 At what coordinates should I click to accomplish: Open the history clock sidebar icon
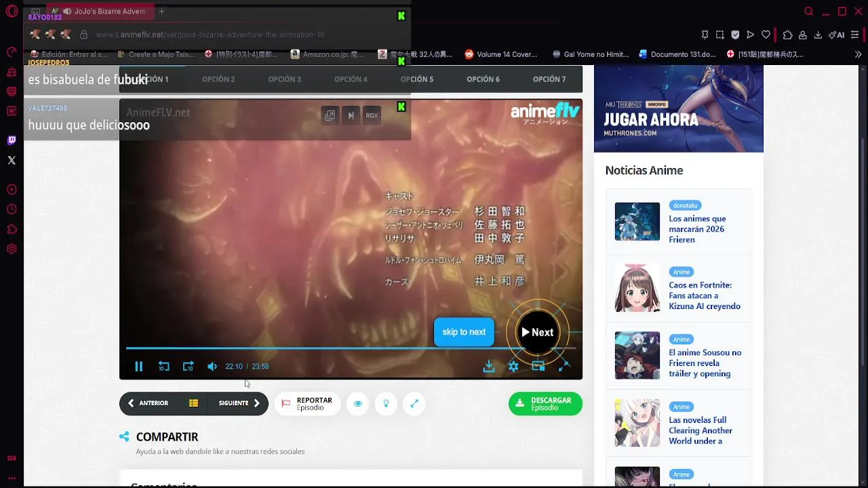point(12,209)
